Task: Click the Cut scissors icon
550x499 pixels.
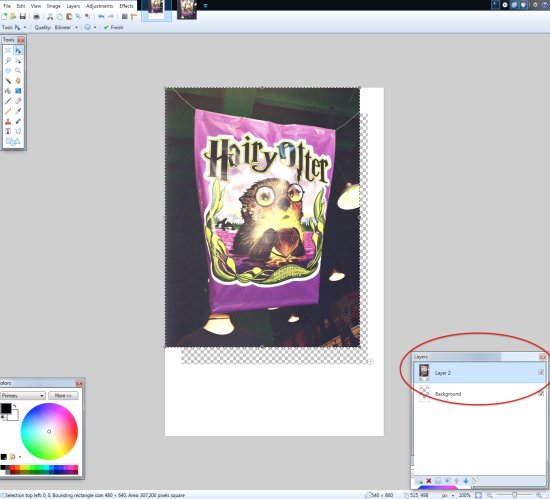Action: point(50,16)
